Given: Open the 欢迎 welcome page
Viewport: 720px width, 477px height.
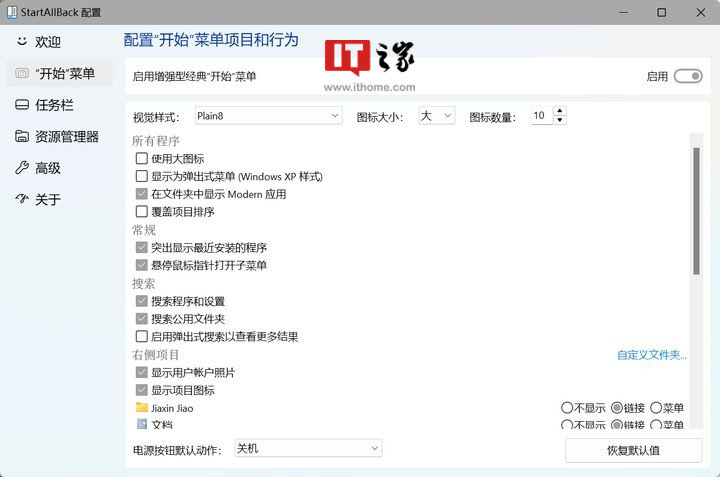Looking at the screenshot, I should coord(59,42).
